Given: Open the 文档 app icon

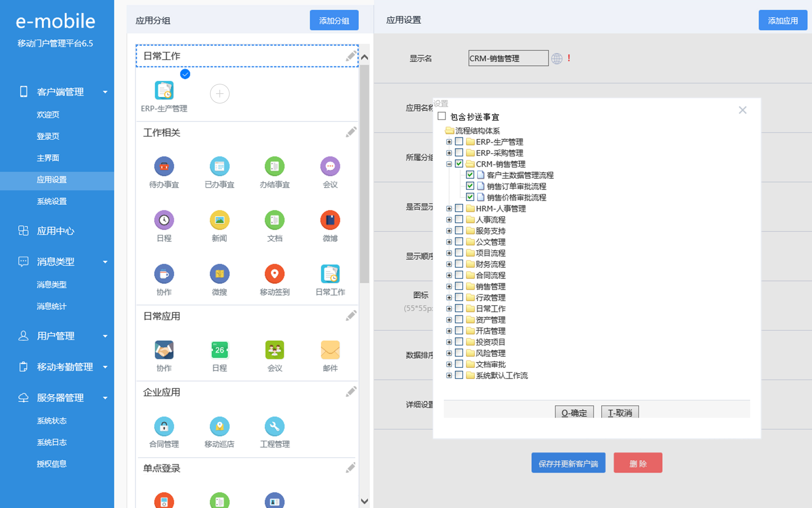Looking at the screenshot, I should (x=275, y=220).
